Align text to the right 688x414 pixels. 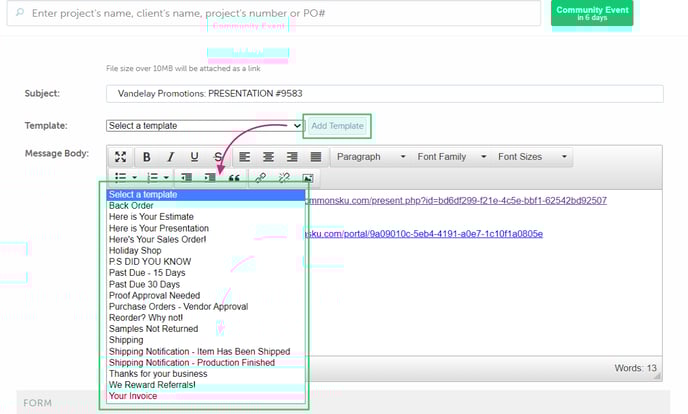click(292, 157)
